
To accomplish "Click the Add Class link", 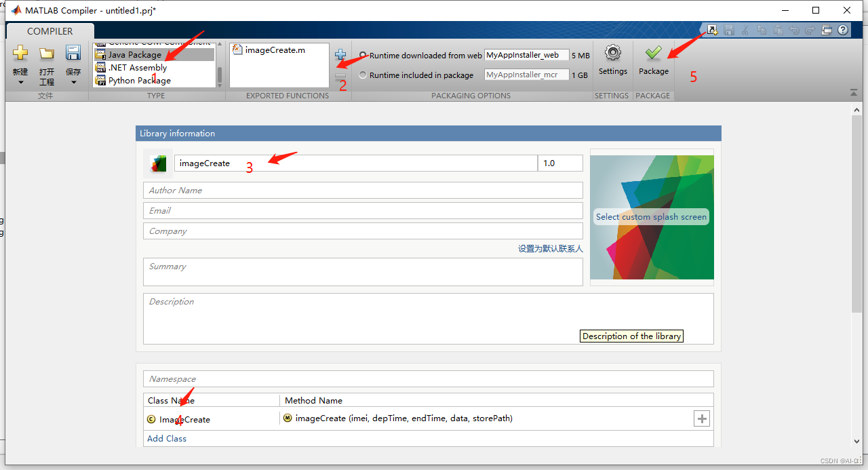I will point(167,439).
